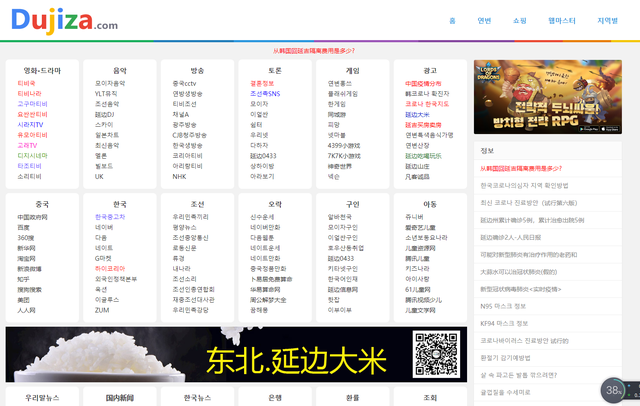
Task: Open the 쥬니버 link
Action: 414,217
